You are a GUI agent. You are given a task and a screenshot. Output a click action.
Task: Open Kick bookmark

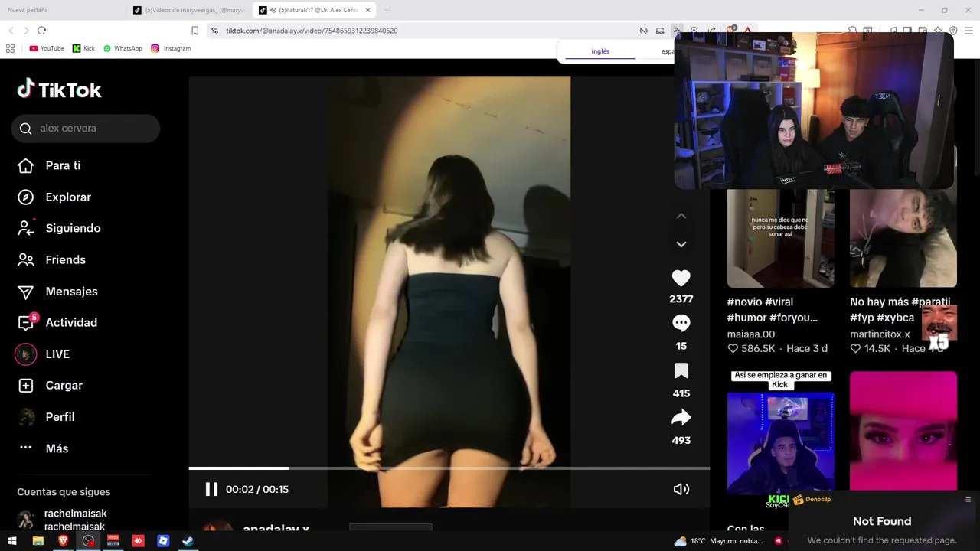click(84, 48)
